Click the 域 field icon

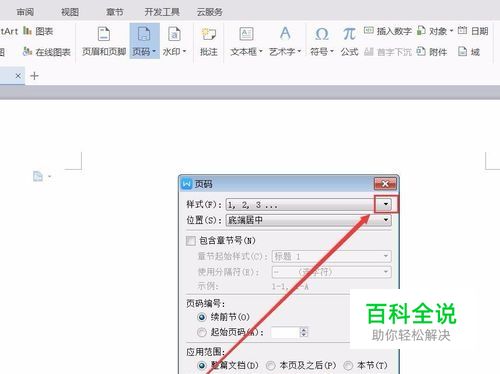(x=462, y=51)
